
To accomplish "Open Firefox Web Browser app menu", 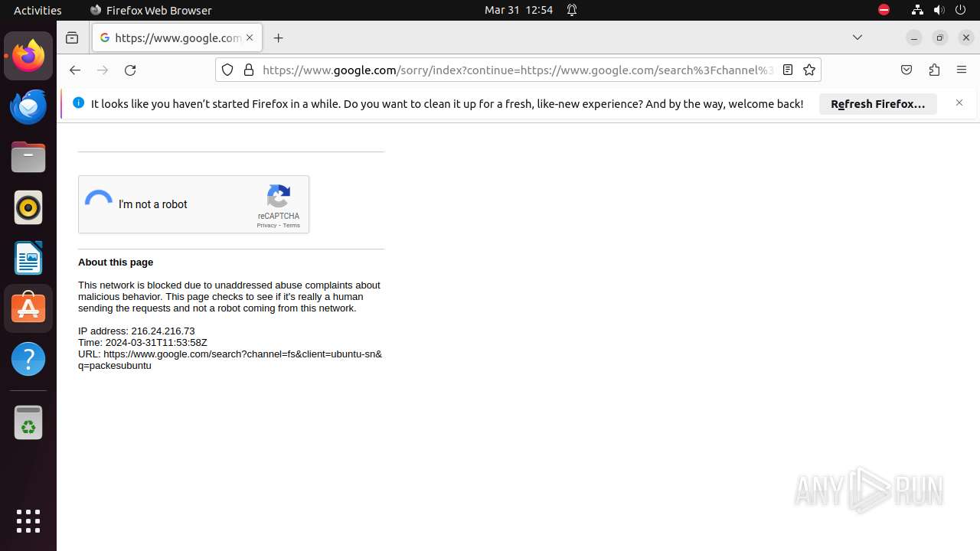I will point(150,10).
